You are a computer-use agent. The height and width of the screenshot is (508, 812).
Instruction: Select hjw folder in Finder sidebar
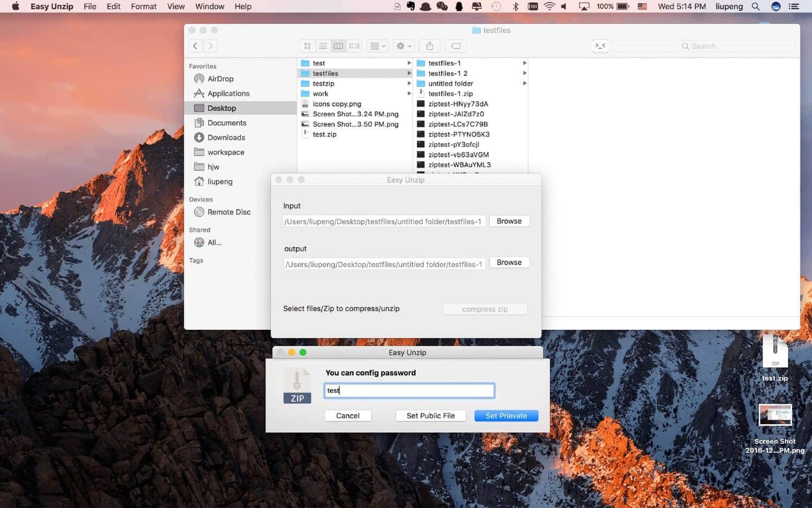[x=213, y=166]
